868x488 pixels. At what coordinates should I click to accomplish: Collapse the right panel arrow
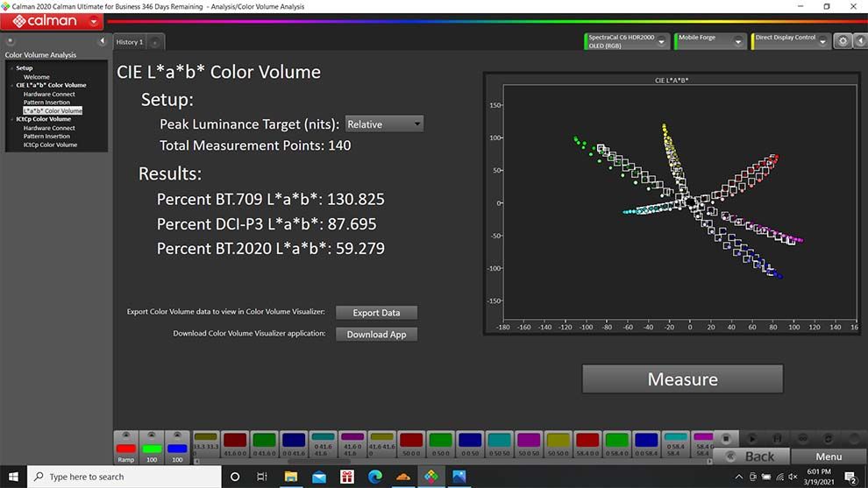point(860,41)
